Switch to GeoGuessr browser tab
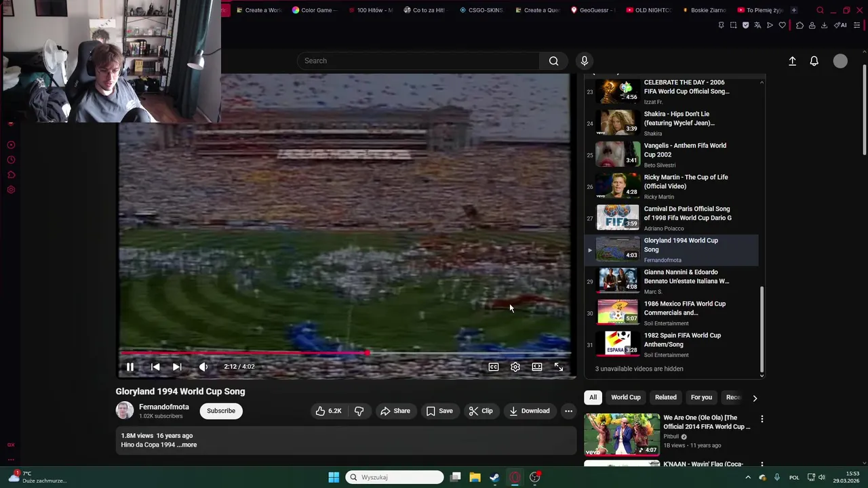868x488 pixels. pos(593,10)
